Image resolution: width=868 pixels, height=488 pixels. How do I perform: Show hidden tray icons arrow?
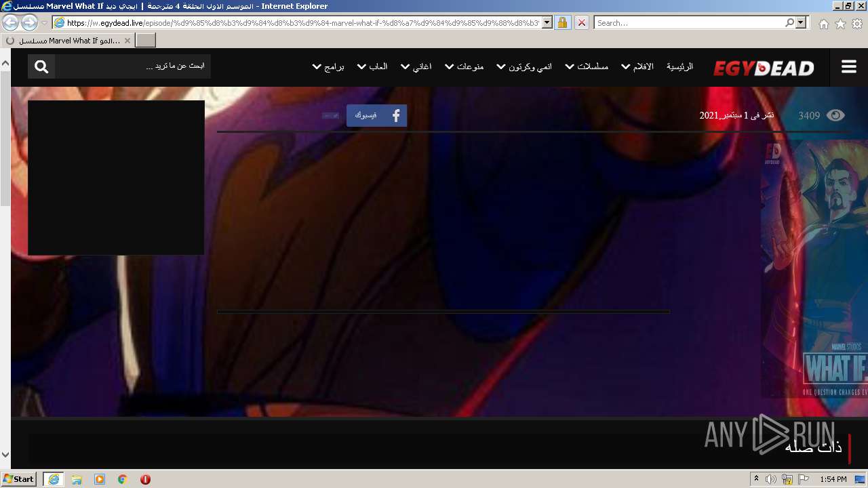757,479
